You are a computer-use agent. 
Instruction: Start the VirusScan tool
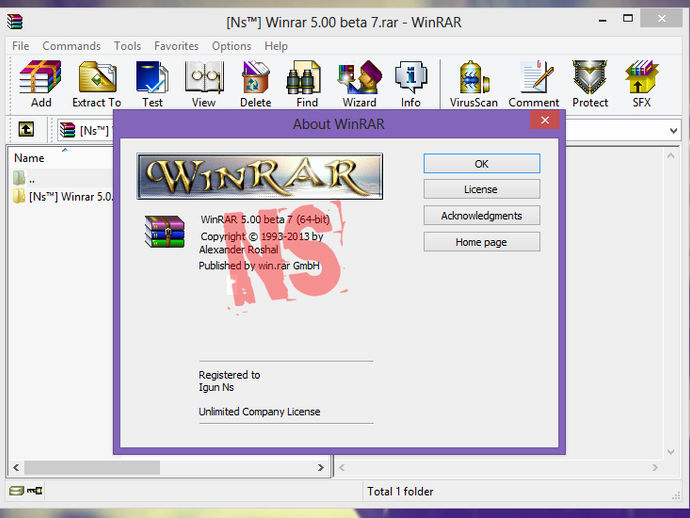(x=473, y=84)
